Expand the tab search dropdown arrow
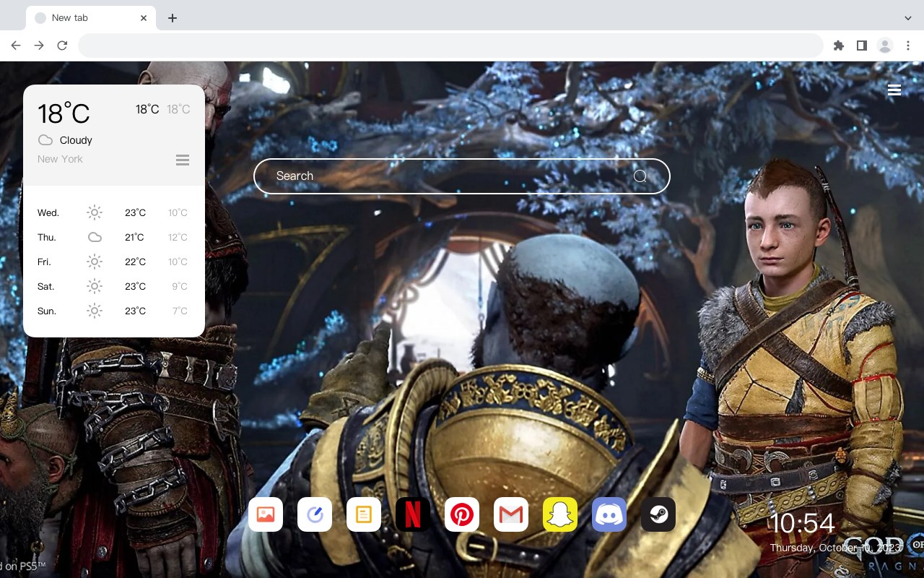924x578 pixels. coord(908,18)
